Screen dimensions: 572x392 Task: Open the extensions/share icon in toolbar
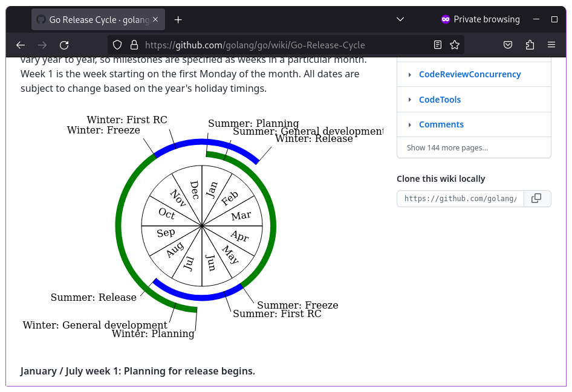coord(530,45)
